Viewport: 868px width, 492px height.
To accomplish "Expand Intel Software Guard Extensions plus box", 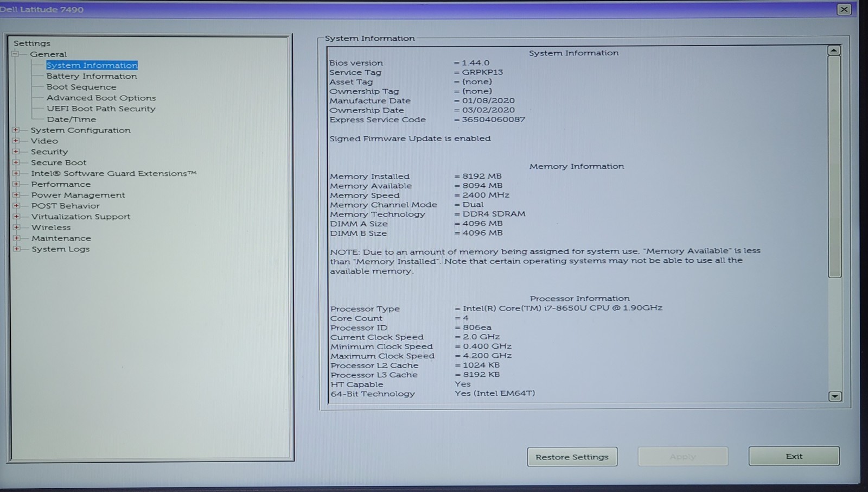I will (16, 173).
